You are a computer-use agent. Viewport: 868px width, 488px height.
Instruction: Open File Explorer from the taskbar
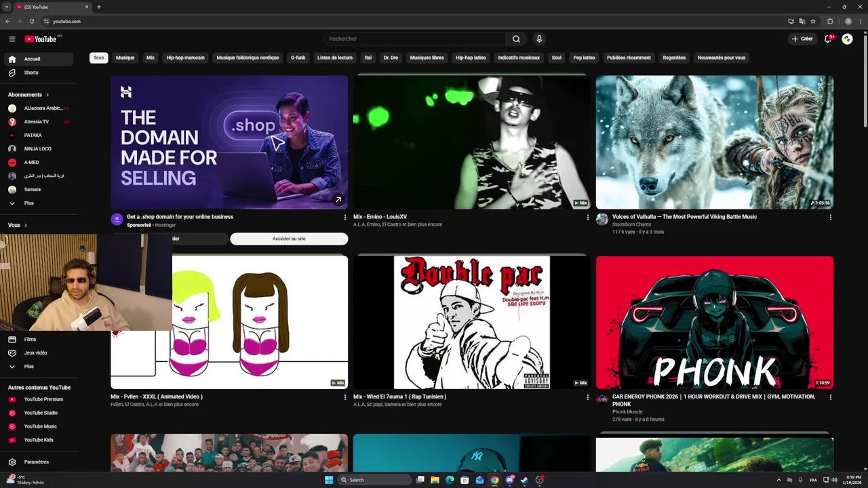point(435,480)
